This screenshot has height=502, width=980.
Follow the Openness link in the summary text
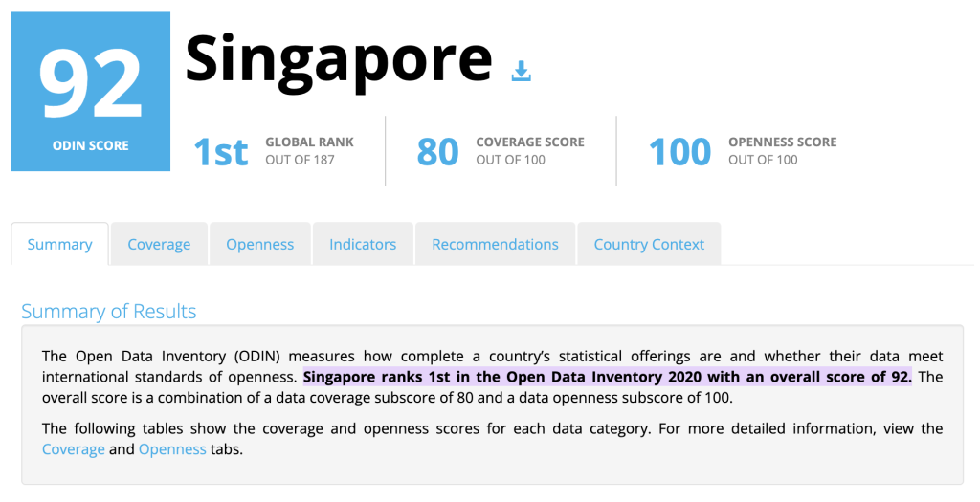(x=172, y=449)
